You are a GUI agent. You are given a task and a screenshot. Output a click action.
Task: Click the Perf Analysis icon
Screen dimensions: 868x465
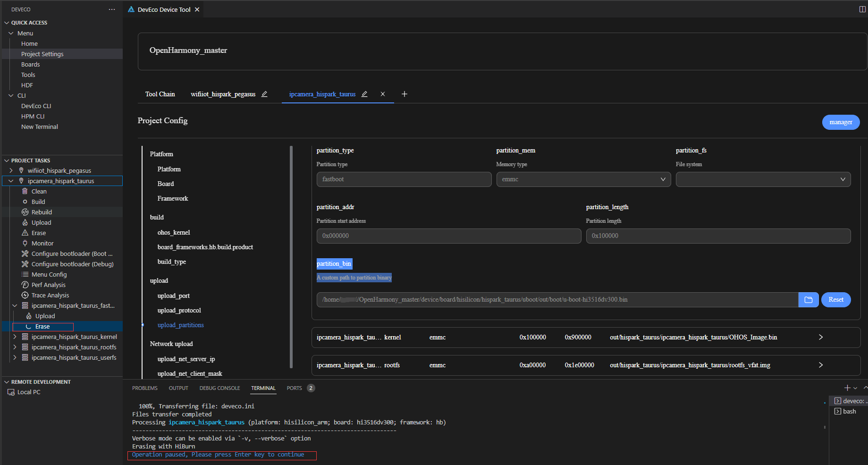coord(25,285)
